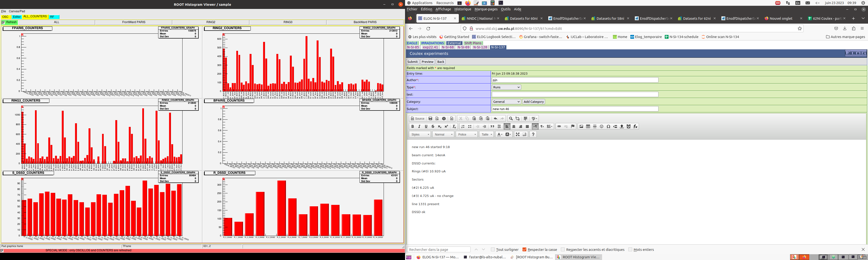This screenshot has width=868, height=260.
Task: Expand the Category dropdown showing General
Action: pos(506,102)
